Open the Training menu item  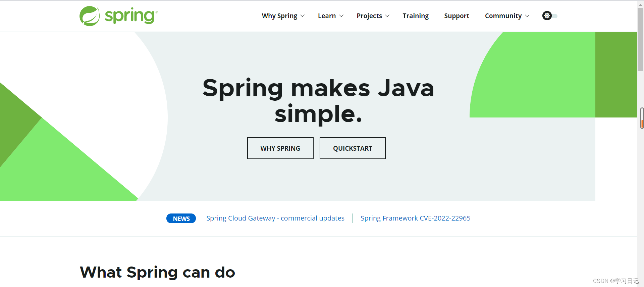[x=416, y=16]
